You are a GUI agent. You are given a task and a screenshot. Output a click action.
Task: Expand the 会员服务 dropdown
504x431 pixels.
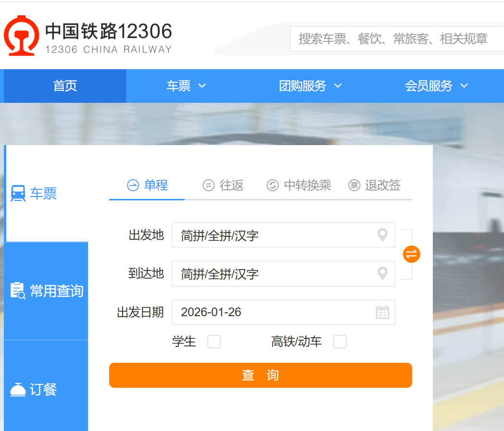pos(437,86)
